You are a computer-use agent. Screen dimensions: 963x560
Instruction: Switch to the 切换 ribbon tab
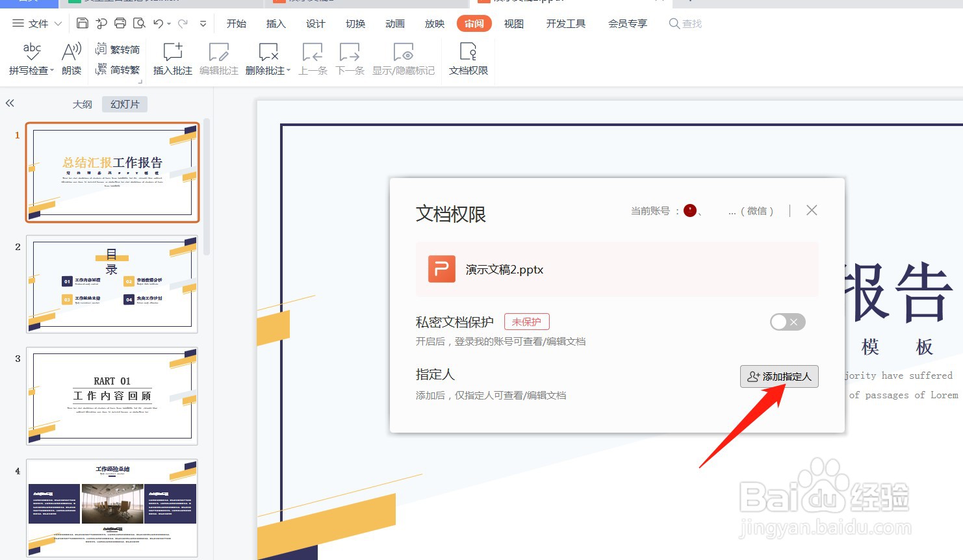(355, 23)
